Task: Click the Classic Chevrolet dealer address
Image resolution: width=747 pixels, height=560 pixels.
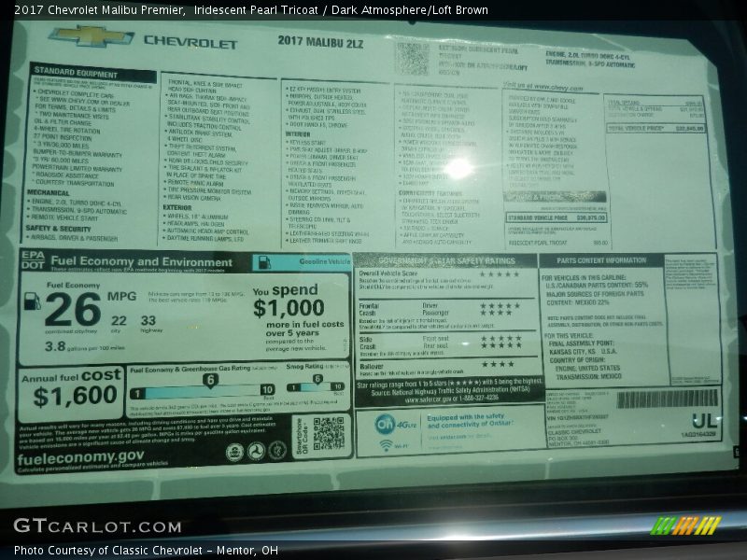Action: click(578, 438)
